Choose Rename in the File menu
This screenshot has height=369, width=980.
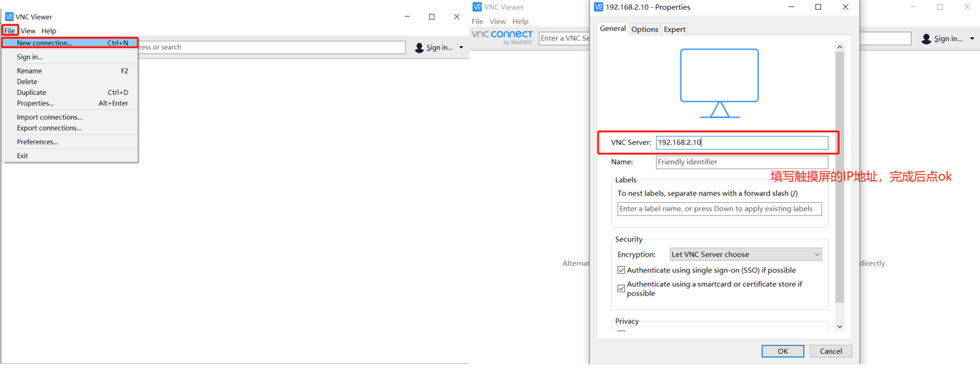tap(70, 71)
